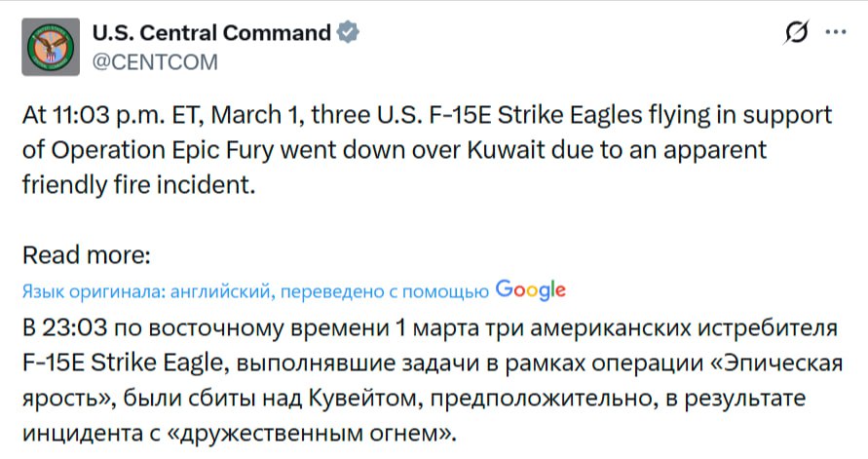Click the "переведено с помощью" text
Screen dimensions: 868x459
click(x=387, y=290)
